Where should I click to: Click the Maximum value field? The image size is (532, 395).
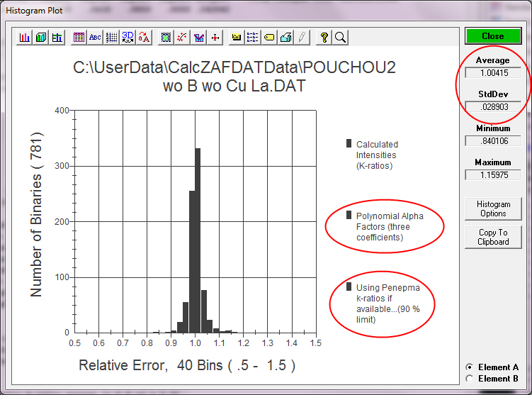tap(493, 174)
